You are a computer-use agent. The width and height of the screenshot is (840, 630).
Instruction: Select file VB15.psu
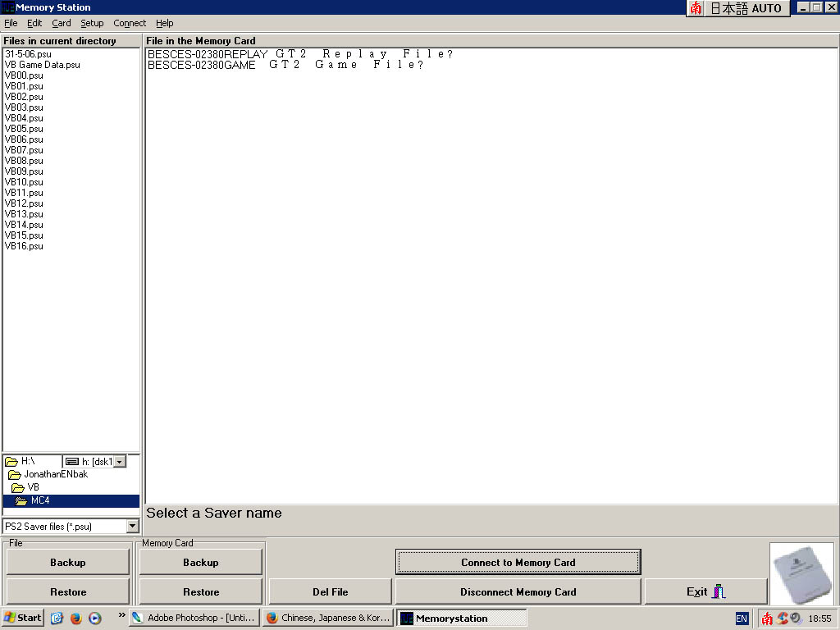tap(24, 235)
